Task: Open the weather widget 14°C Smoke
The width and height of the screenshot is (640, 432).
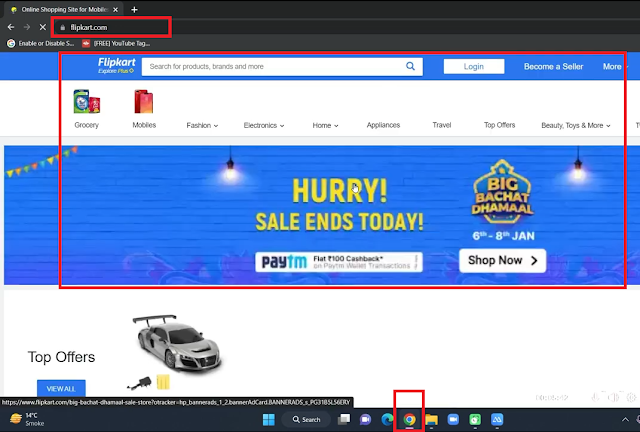Action: 27,419
